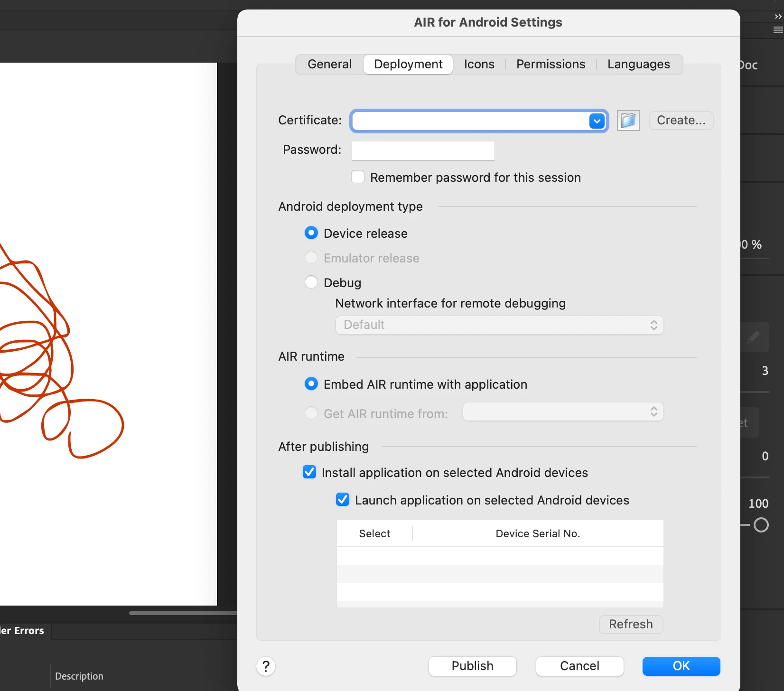Click Refresh device list button
The image size is (784, 691).
631,624
